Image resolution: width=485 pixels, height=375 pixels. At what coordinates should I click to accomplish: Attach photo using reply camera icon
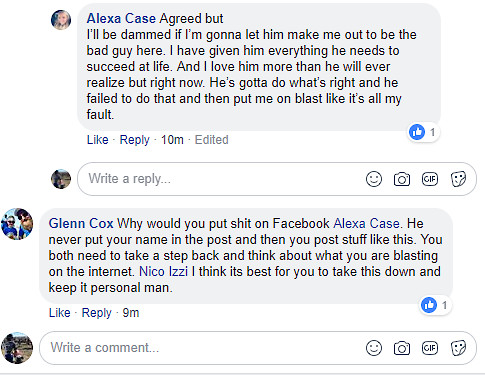tap(402, 179)
